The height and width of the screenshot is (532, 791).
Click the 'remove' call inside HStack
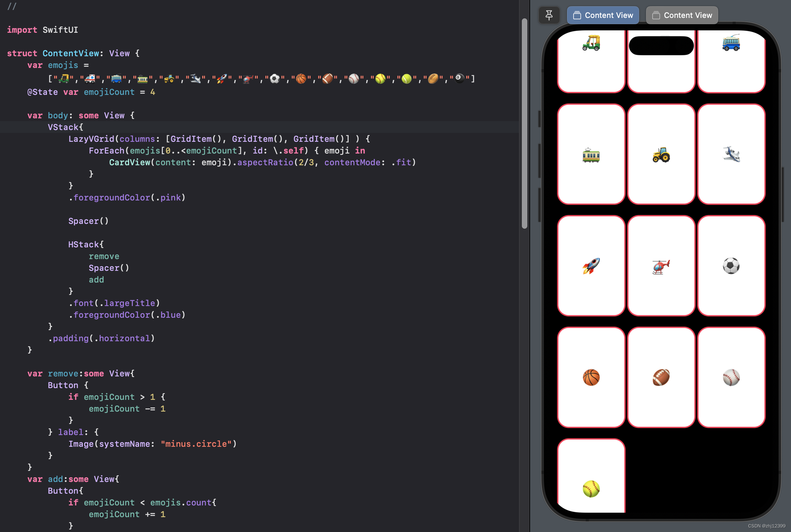[x=104, y=256]
